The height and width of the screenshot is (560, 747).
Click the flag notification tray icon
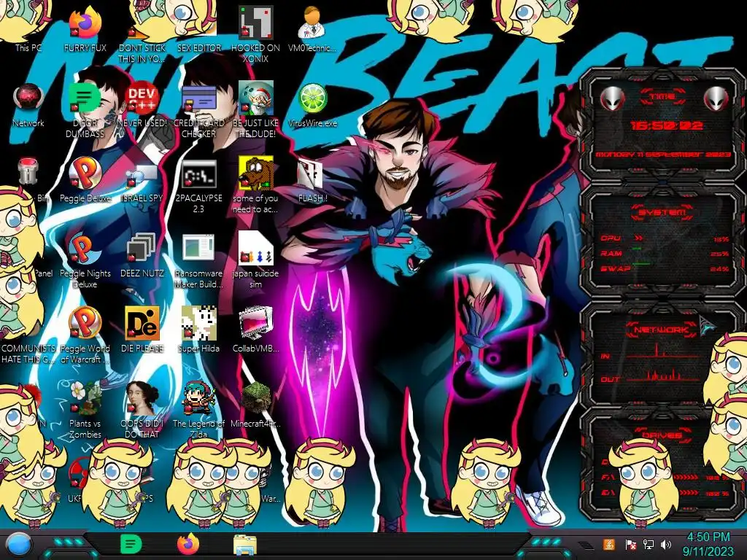630,544
